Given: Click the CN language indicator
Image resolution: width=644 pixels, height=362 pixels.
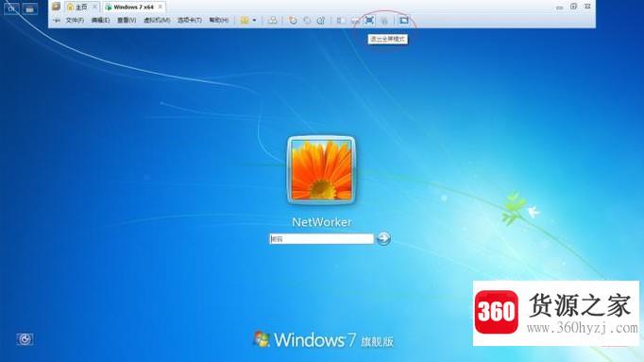Looking at the screenshot, I should [11, 9].
